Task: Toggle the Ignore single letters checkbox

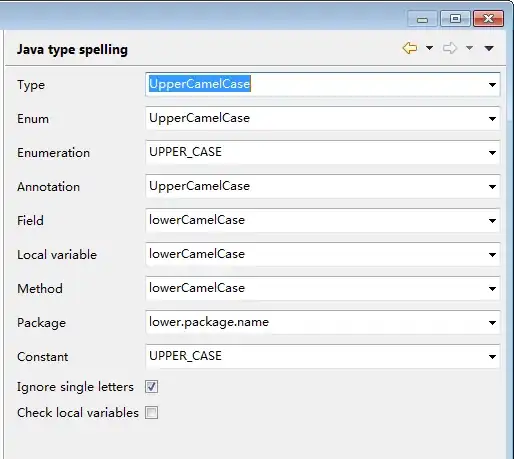Action: (151, 387)
